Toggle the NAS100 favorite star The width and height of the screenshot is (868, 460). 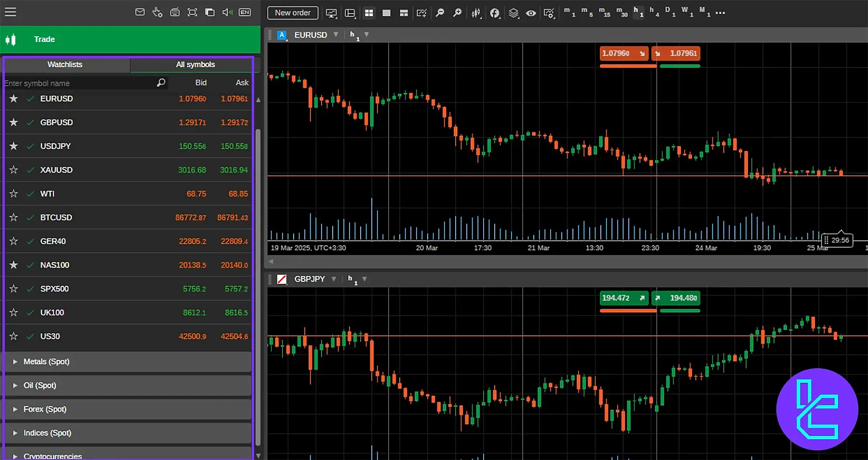pyautogui.click(x=14, y=265)
